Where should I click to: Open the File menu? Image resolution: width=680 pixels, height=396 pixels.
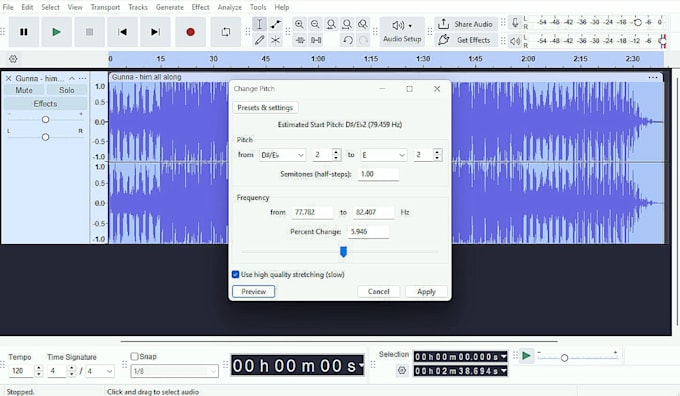(8, 7)
